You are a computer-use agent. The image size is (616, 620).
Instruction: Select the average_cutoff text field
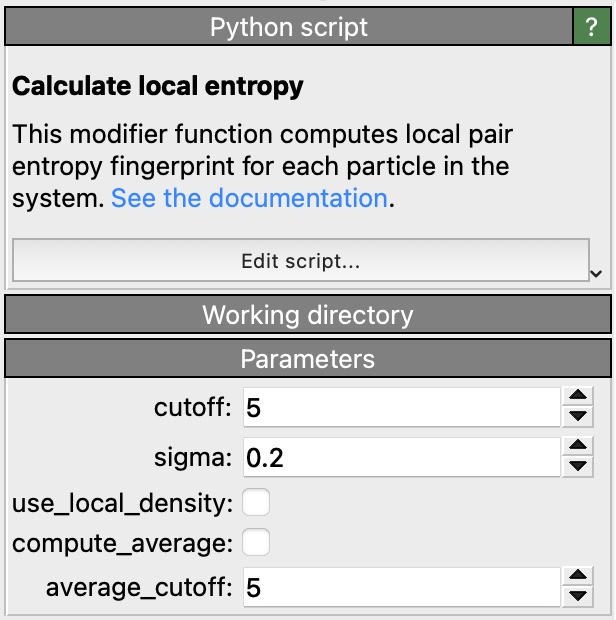click(398, 587)
